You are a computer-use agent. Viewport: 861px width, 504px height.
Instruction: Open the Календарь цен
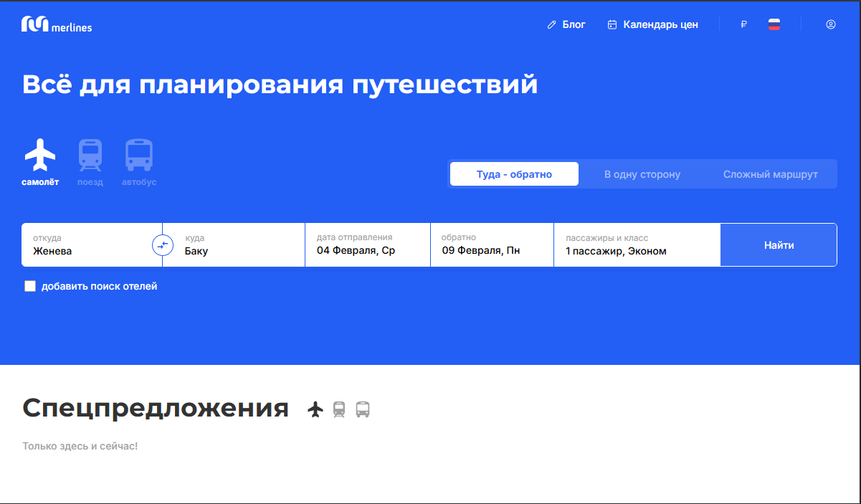coord(653,24)
